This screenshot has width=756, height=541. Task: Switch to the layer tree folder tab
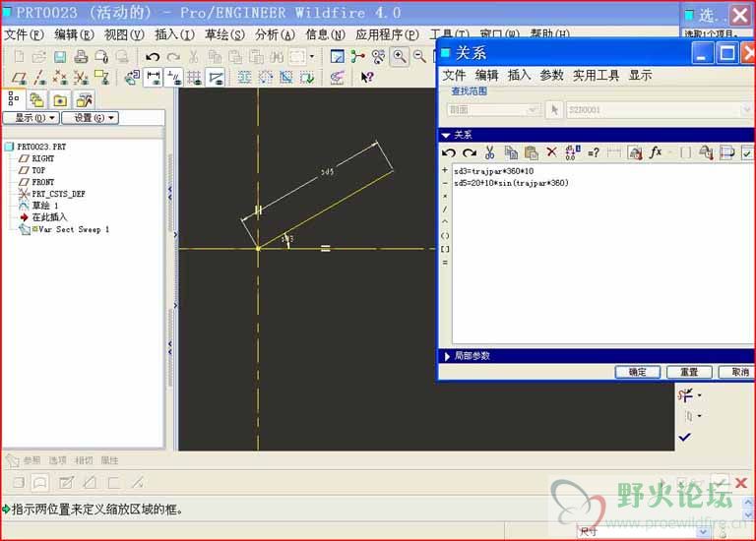point(36,100)
